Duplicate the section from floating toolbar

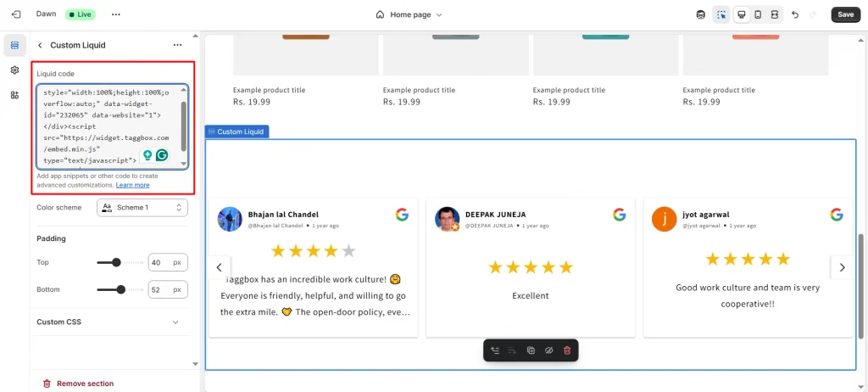(531, 350)
